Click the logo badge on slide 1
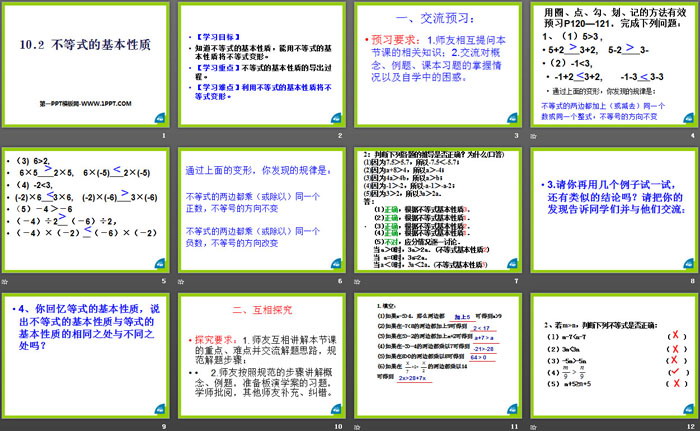 (160, 118)
